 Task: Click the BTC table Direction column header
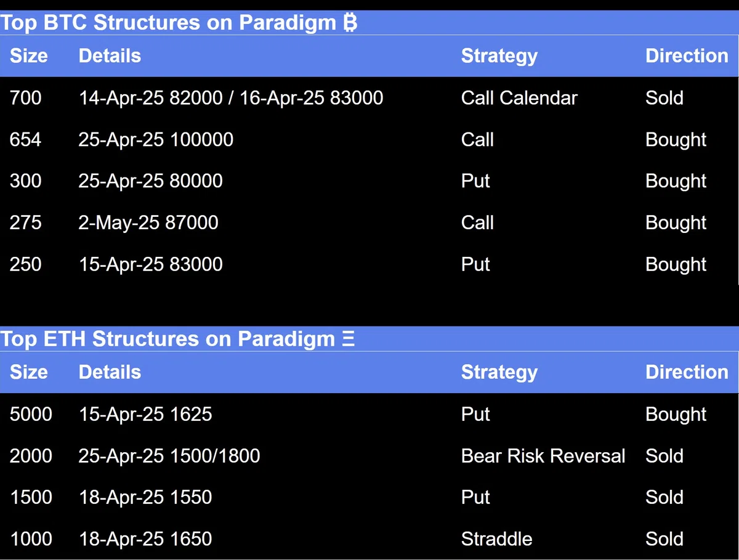687,56
